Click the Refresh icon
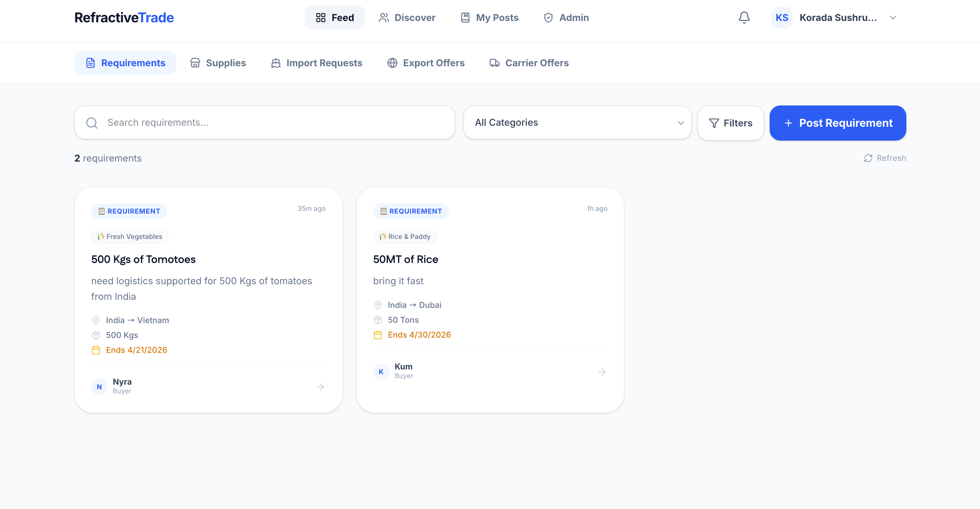Screen dimensions: 980x509 coord(868,158)
